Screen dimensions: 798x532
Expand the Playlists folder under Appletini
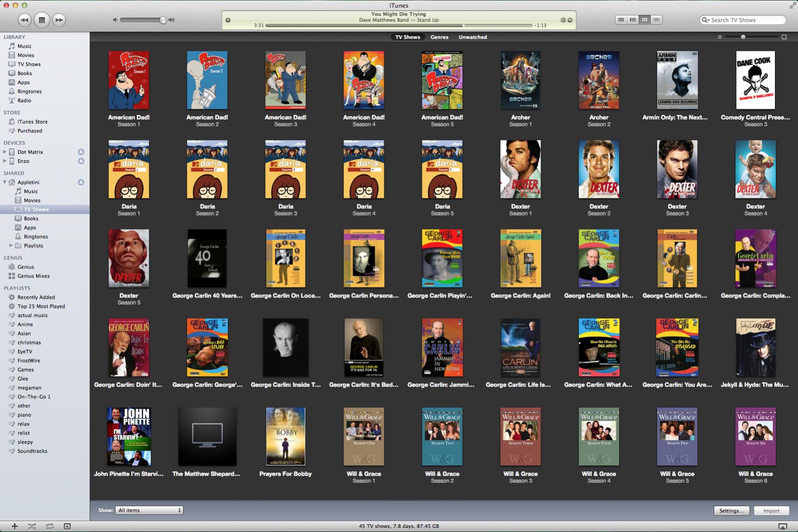[11, 245]
